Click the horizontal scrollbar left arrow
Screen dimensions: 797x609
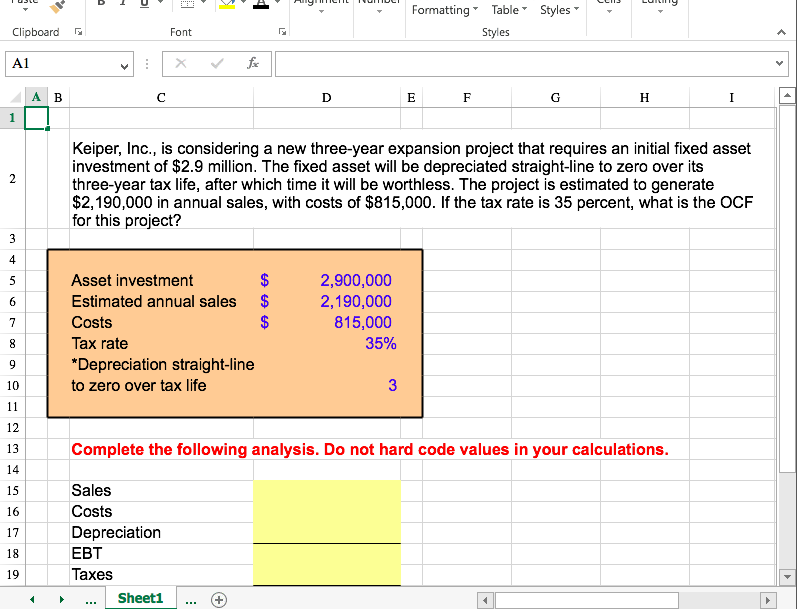(485, 600)
